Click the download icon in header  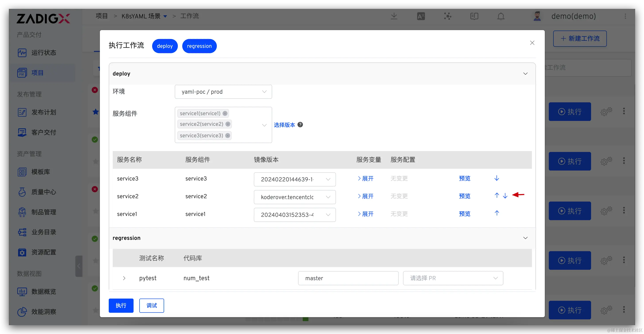pyautogui.click(x=394, y=16)
